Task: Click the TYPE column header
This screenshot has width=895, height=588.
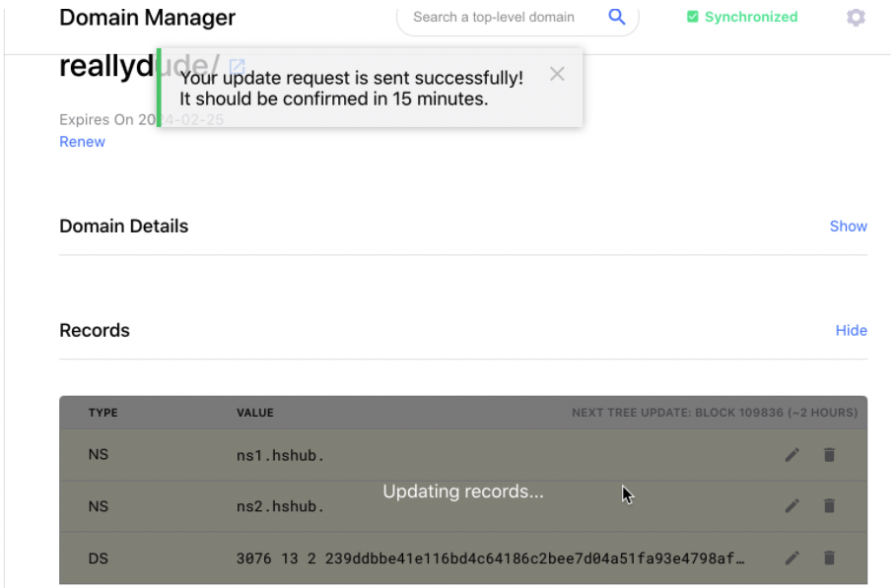Action: [x=103, y=413]
